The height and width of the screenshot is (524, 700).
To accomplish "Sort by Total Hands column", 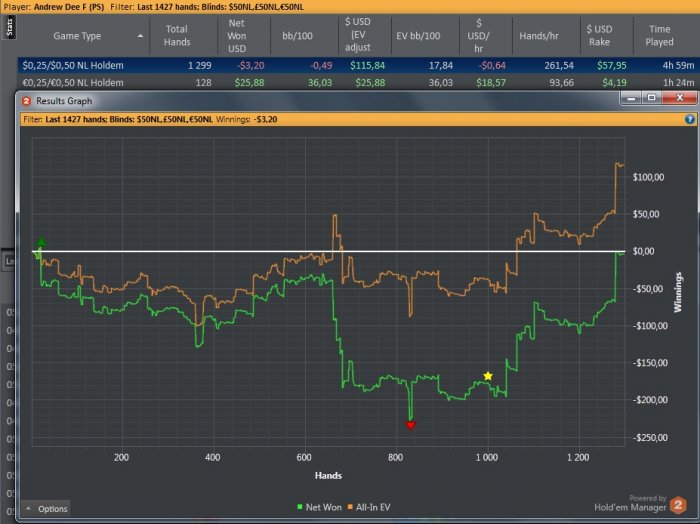I will tap(176, 35).
